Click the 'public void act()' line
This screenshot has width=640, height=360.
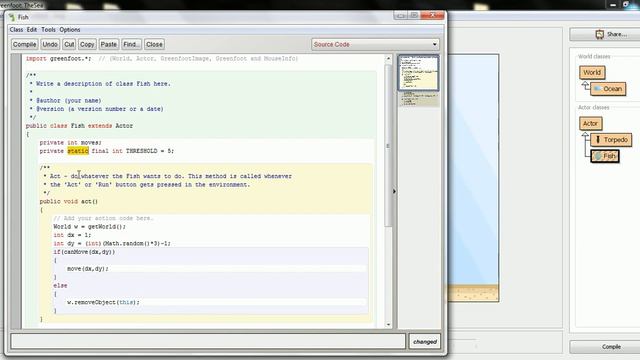[x=69, y=201]
